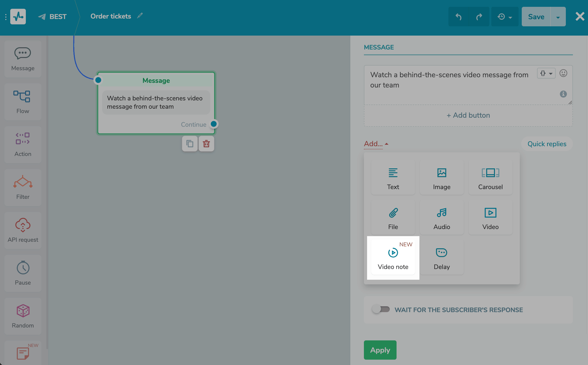Choose the File option in Add menu
Viewport: 588px width, 365px height.
pyautogui.click(x=393, y=218)
